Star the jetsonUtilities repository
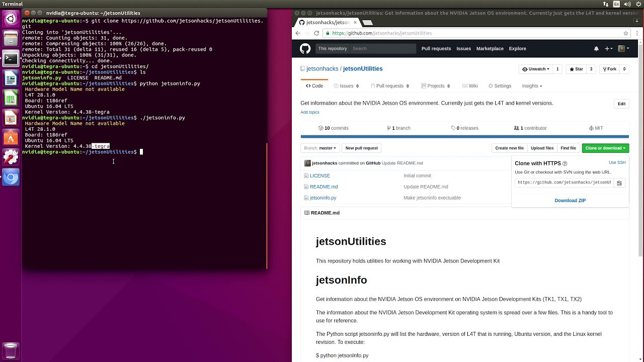Image resolution: width=644 pixels, height=362 pixels. [576, 69]
